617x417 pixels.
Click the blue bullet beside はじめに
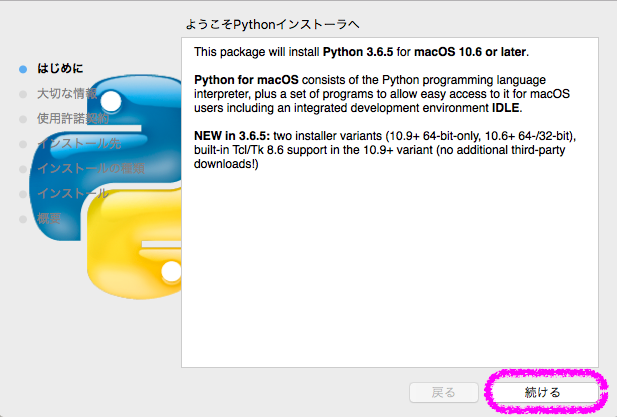click(23, 69)
